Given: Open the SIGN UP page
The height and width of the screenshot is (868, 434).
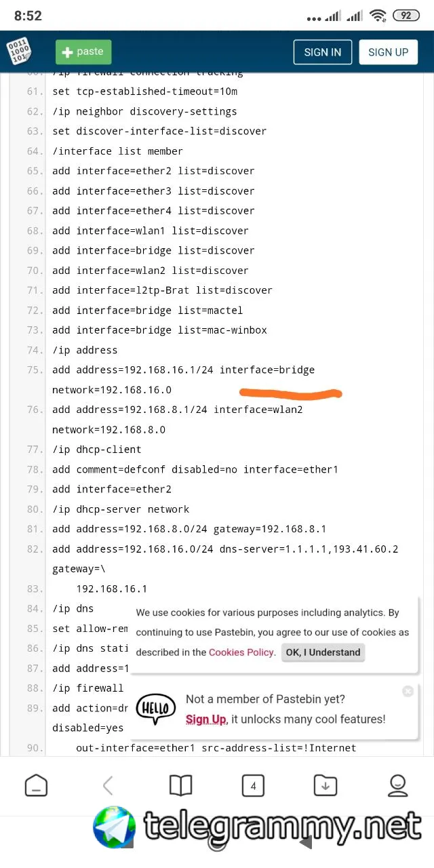Looking at the screenshot, I should click(388, 52).
